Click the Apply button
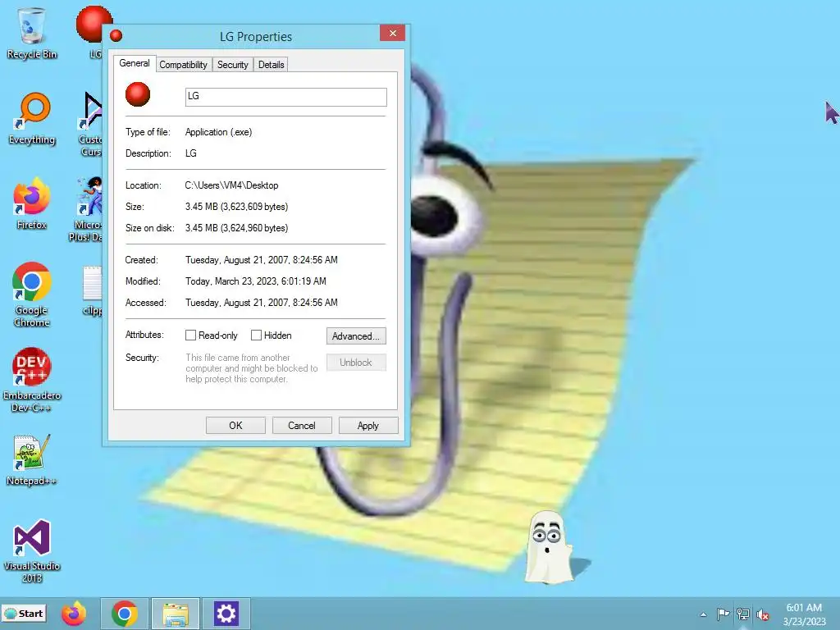840x630 pixels. pyautogui.click(x=368, y=426)
